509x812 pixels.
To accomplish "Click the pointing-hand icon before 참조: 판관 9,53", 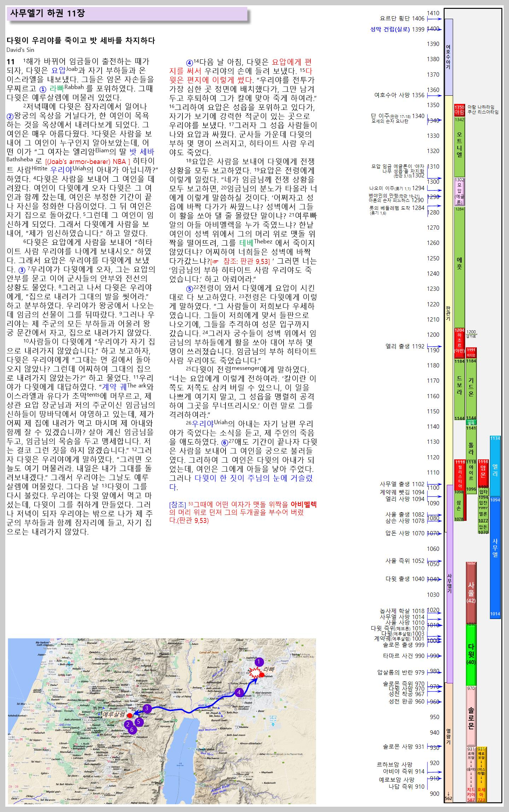I will 215,262.
